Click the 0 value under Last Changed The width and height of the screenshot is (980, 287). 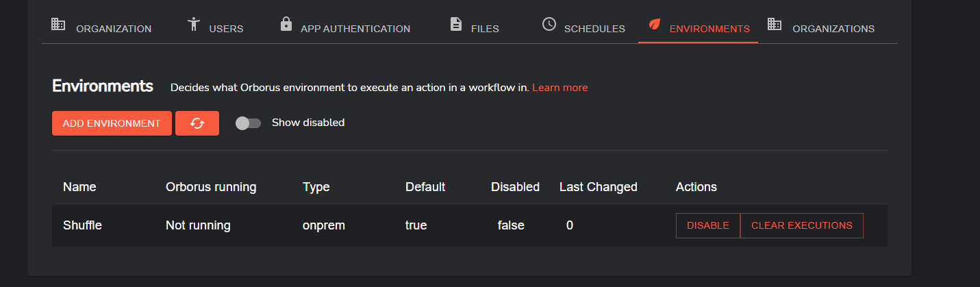coord(570,225)
